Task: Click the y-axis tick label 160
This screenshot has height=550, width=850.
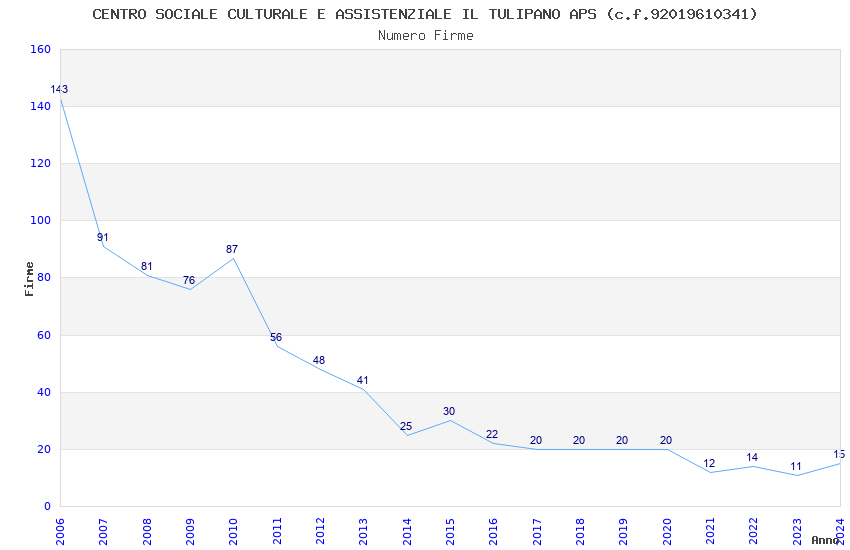Action: tap(41, 49)
